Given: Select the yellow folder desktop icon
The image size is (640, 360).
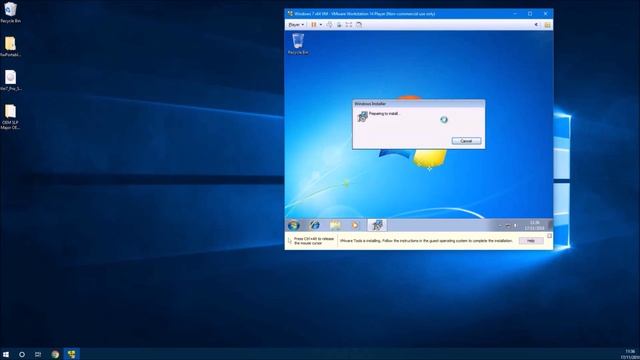Looking at the screenshot, I should [11, 46].
